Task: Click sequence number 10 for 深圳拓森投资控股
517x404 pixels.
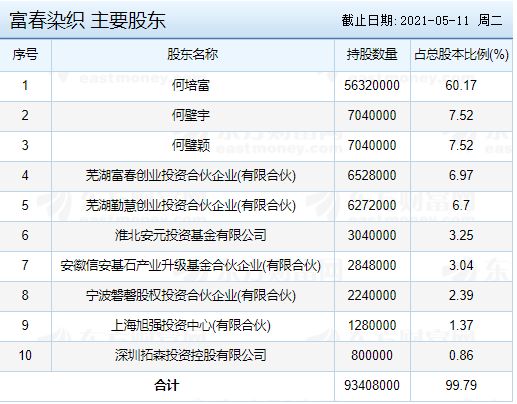Action: click(x=25, y=355)
